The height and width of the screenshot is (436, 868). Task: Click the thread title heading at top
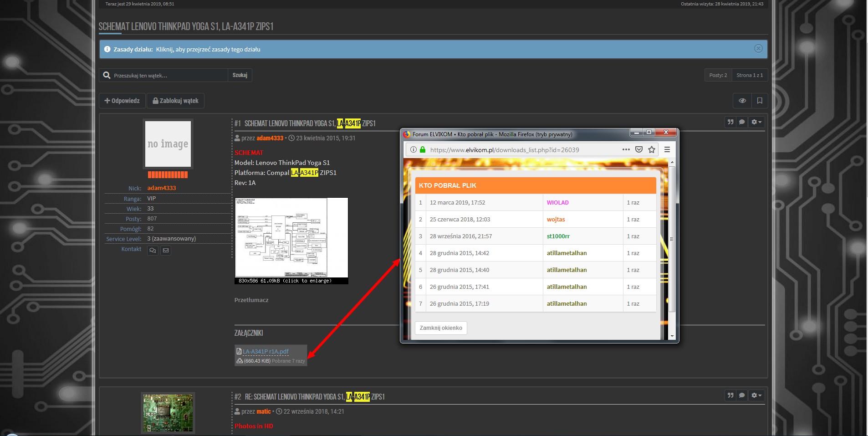click(186, 26)
